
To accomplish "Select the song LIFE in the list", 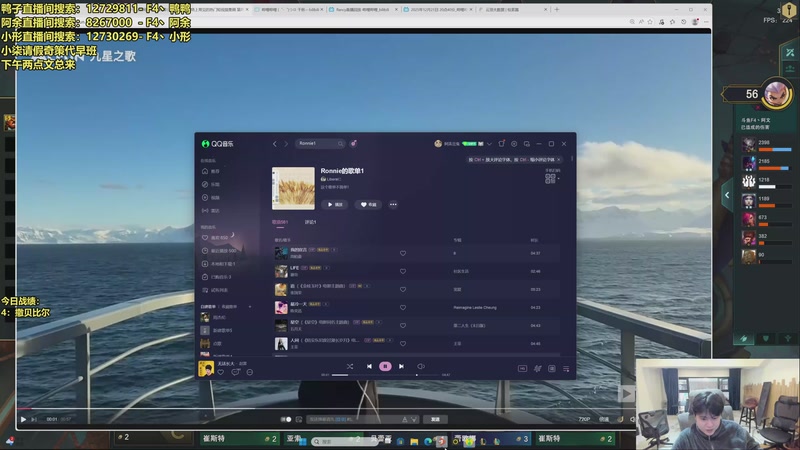I will [x=416, y=271].
